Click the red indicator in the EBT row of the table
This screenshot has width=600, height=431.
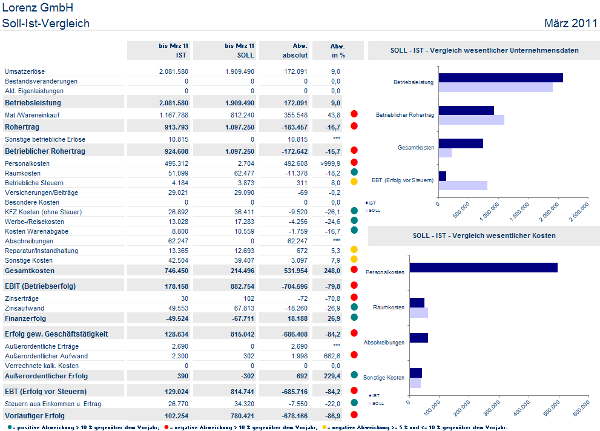(354, 390)
